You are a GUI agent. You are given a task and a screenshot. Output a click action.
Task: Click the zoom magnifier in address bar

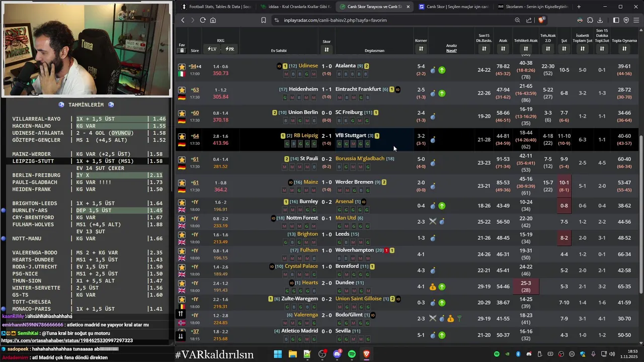(x=517, y=20)
